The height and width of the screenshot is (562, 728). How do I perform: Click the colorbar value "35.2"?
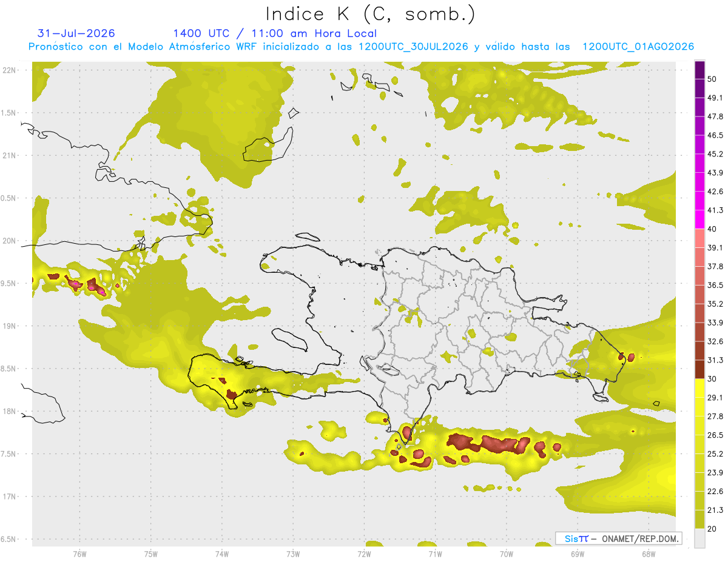pos(715,304)
